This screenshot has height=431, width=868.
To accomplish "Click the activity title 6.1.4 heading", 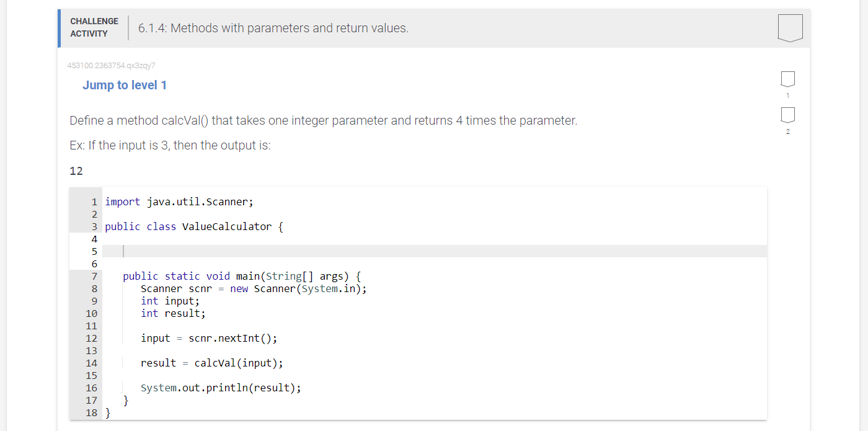I will [273, 28].
